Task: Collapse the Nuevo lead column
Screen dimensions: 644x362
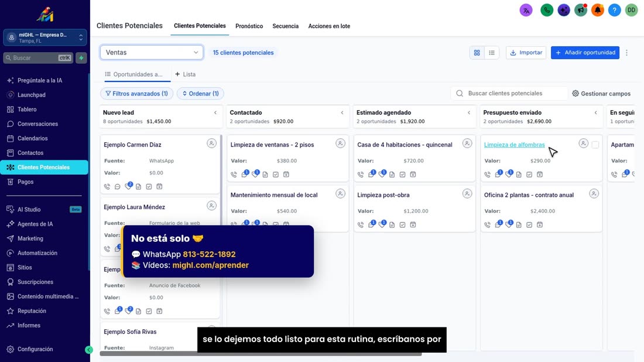Action: pyautogui.click(x=215, y=112)
